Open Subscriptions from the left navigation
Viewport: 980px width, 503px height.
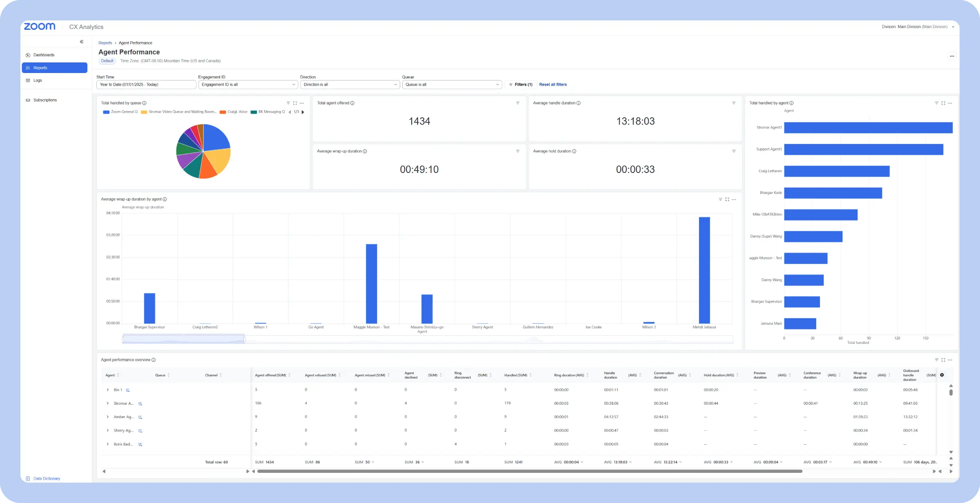click(x=45, y=100)
